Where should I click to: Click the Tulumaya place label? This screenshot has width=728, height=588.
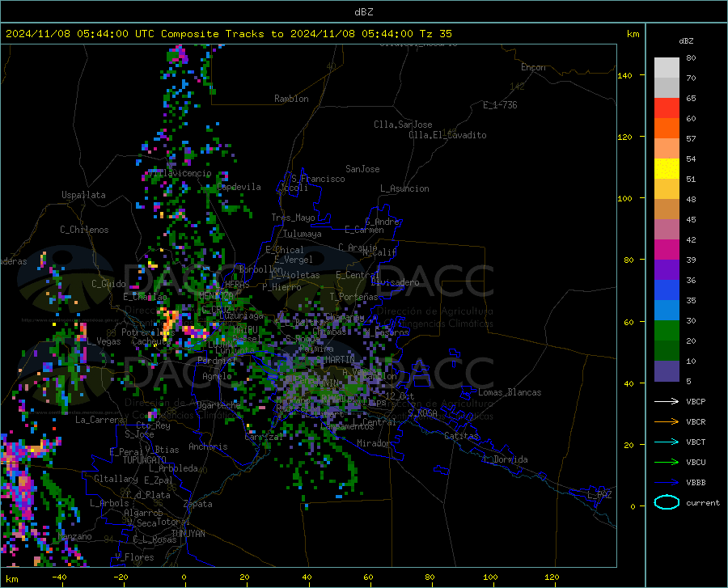click(303, 234)
